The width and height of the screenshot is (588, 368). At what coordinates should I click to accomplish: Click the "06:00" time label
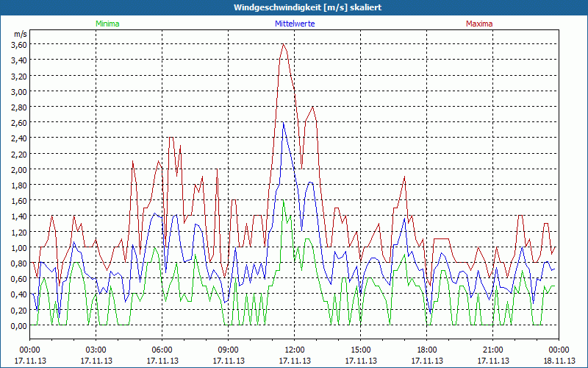click(162, 350)
